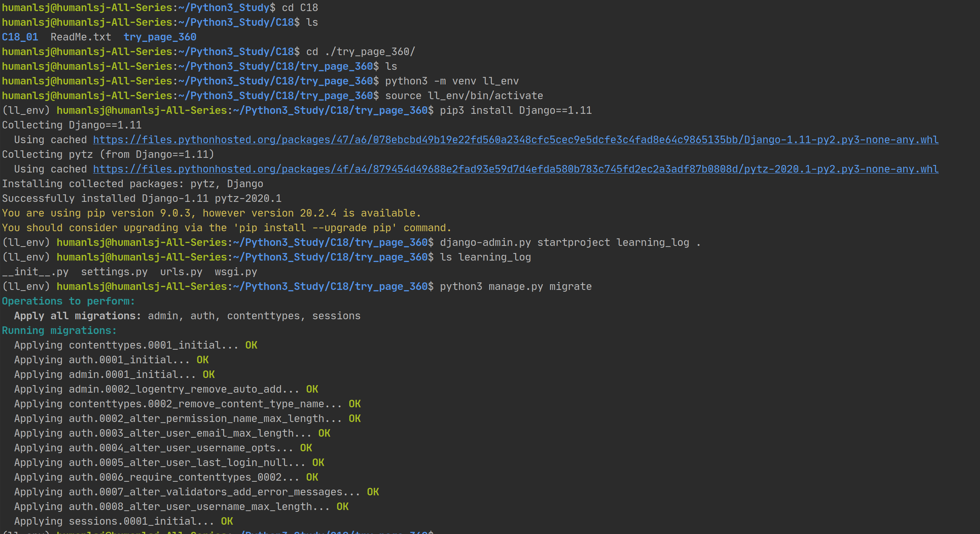
Task: Open the pytz-2020.1 wheel download link
Action: click(515, 169)
